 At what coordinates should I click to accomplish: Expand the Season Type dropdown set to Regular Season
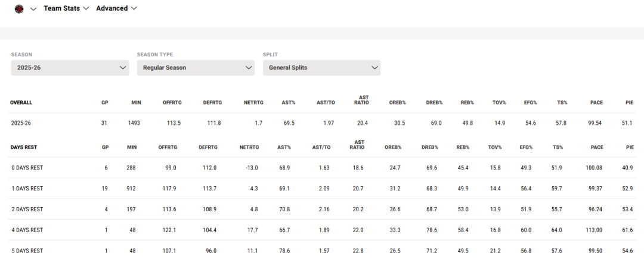(x=196, y=68)
